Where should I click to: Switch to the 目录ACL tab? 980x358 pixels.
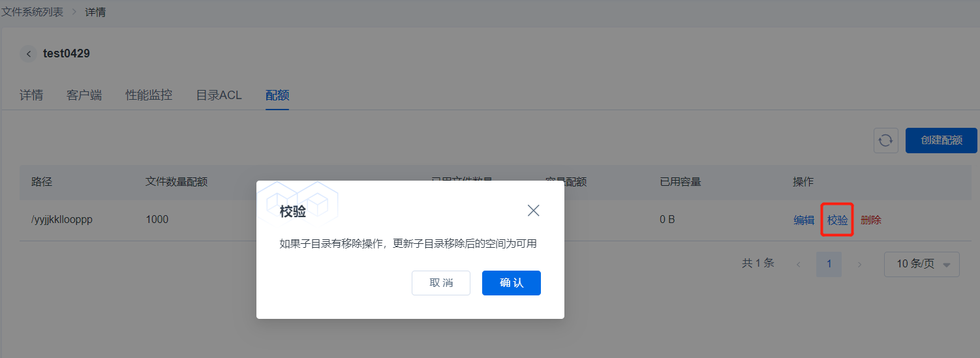click(x=219, y=95)
